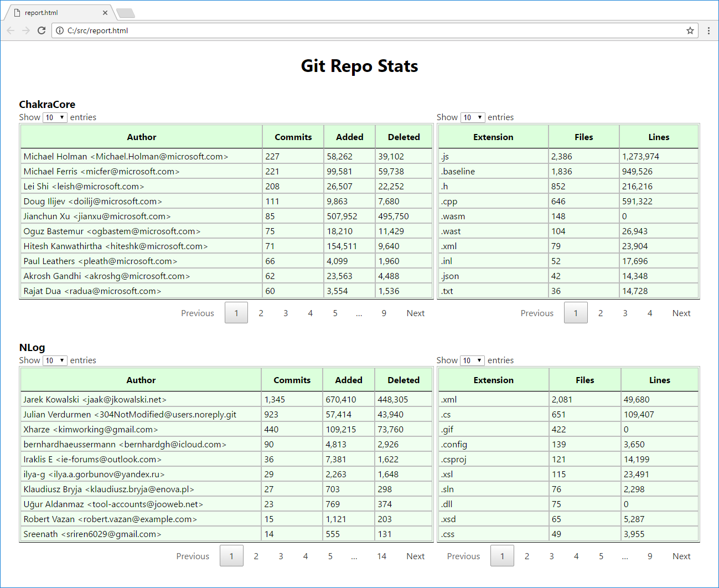Image resolution: width=719 pixels, height=588 pixels.
Task: Click Previous under NLog authors table
Action: click(193, 556)
